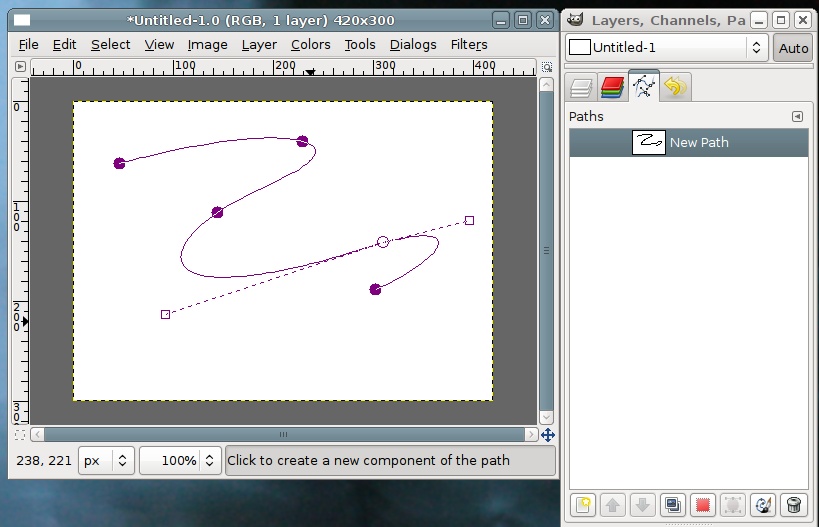
Task: Click the Lower path down arrow
Action: (x=642, y=505)
